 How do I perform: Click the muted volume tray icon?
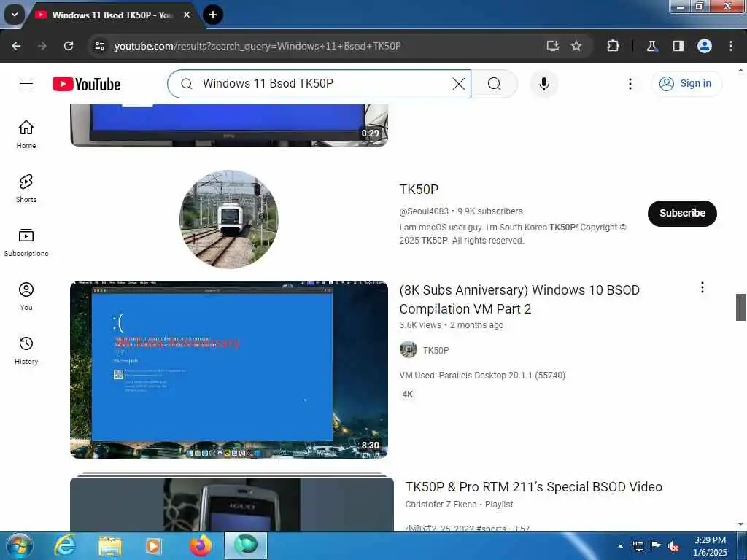(673, 547)
